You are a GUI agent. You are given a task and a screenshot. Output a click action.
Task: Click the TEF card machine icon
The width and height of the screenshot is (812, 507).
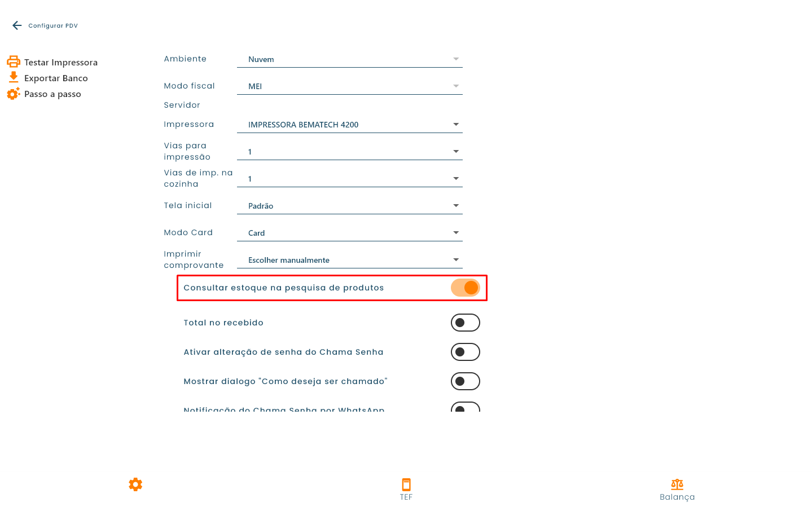(x=406, y=484)
